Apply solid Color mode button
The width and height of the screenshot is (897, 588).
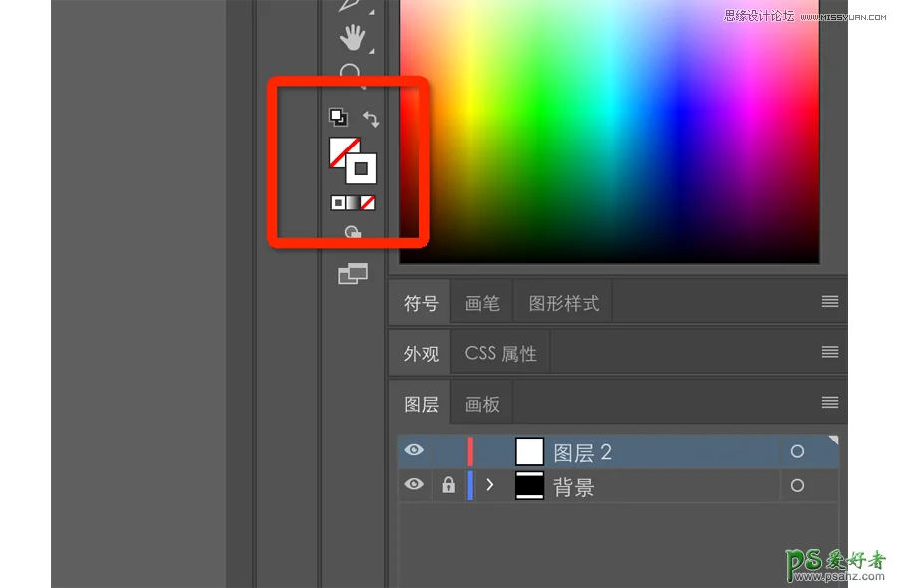click(338, 203)
